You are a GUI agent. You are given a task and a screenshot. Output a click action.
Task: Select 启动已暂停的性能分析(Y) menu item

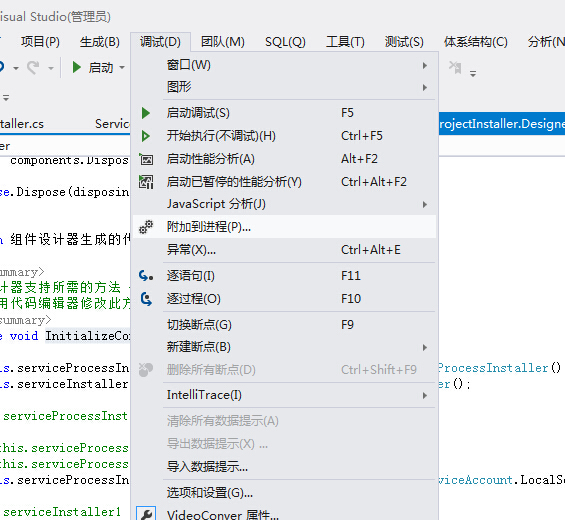coord(284,182)
